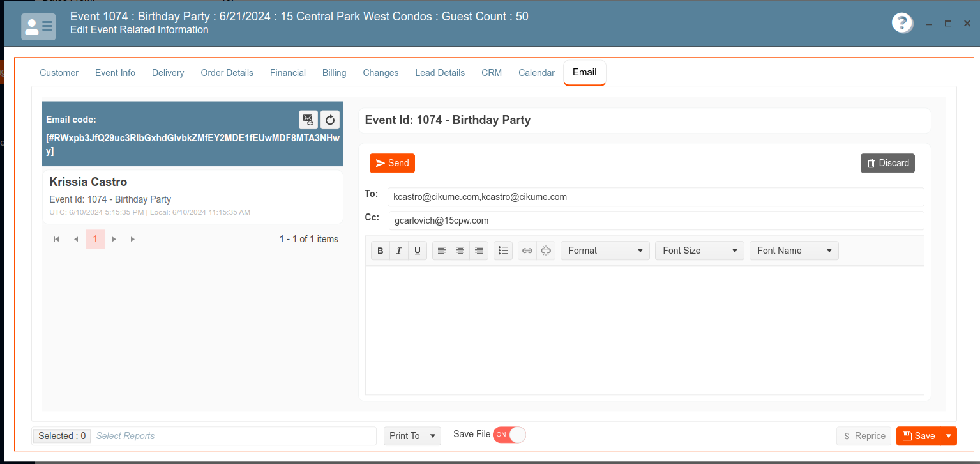This screenshot has height=464, width=980.
Task: Click the To recipients field
Action: tap(656, 197)
